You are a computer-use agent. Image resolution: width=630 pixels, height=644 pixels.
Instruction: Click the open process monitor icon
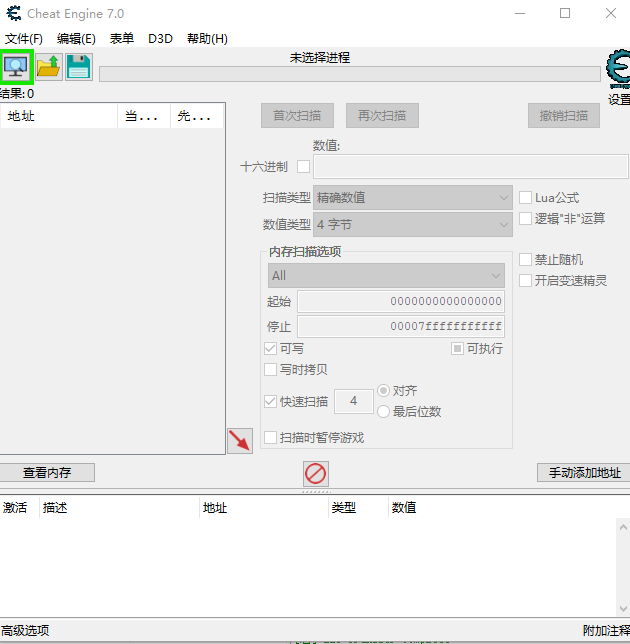[17, 67]
